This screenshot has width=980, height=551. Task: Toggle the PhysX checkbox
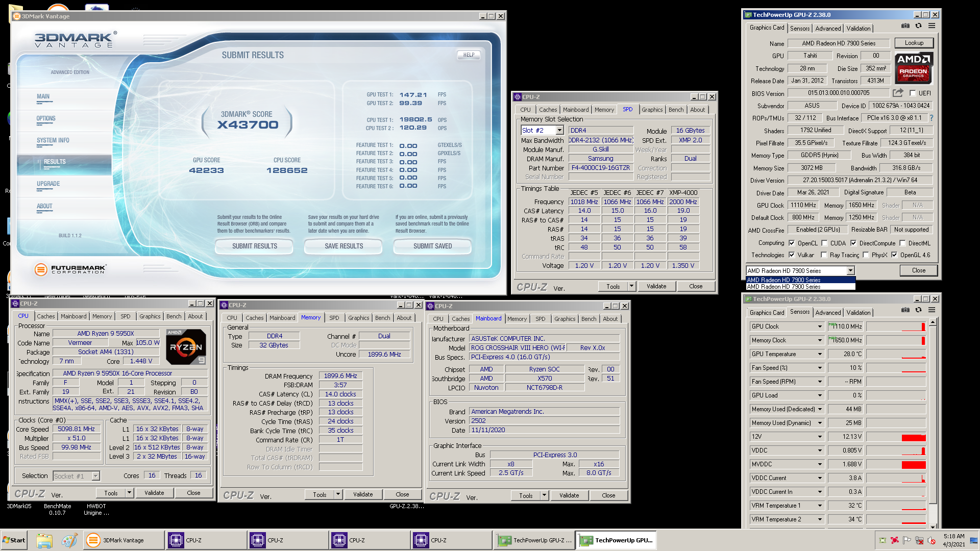pyautogui.click(x=866, y=255)
